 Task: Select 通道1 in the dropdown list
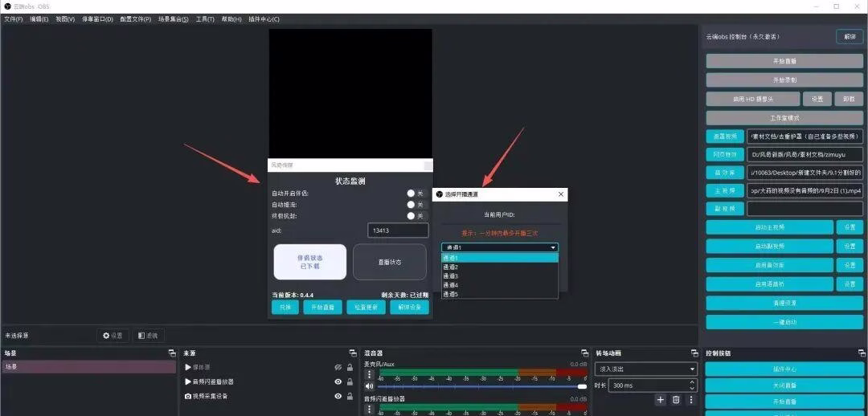pyautogui.click(x=500, y=258)
